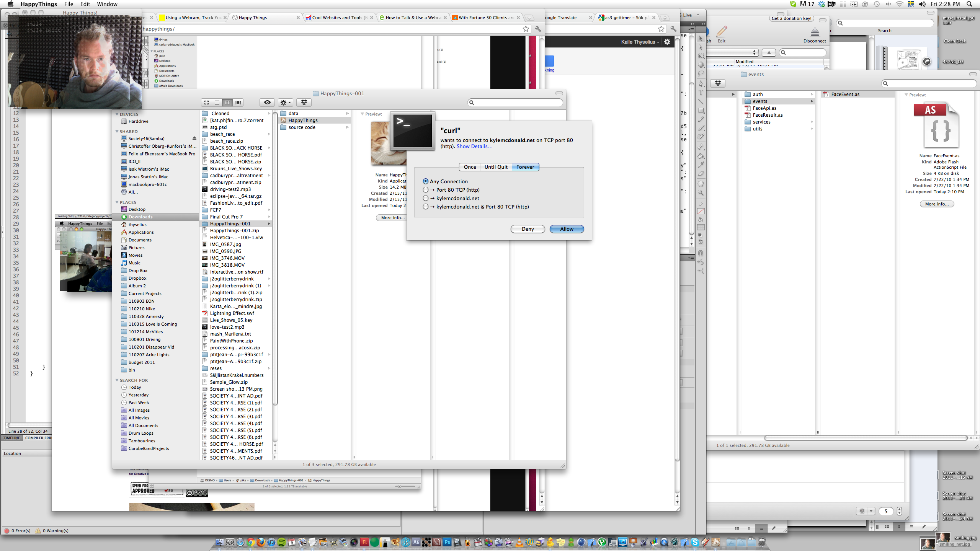Image resolution: width=980 pixels, height=551 pixels.
Task: Select the Pencil tool in Flash
Action: [701, 120]
